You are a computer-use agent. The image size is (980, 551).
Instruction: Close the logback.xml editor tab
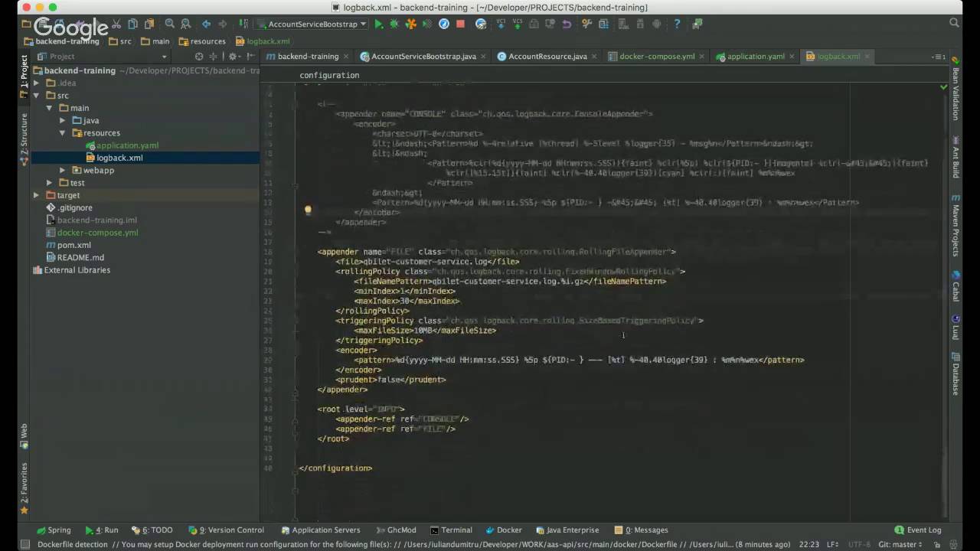[x=867, y=57]
